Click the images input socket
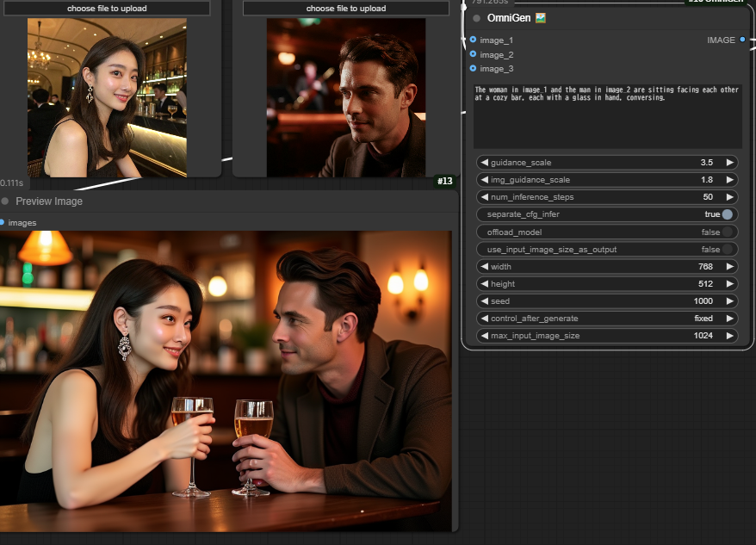 click(x=2, y=222)
